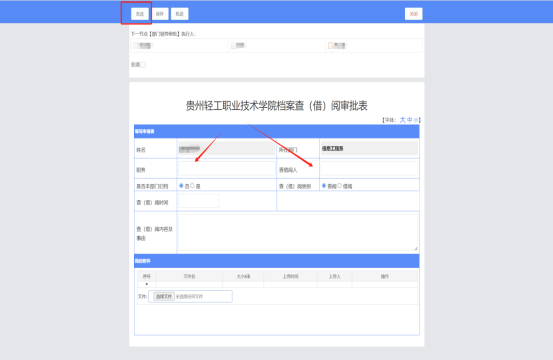Choose the 查阅 radio option
Viewport: 553px width, 360px height.
(324, 186)
